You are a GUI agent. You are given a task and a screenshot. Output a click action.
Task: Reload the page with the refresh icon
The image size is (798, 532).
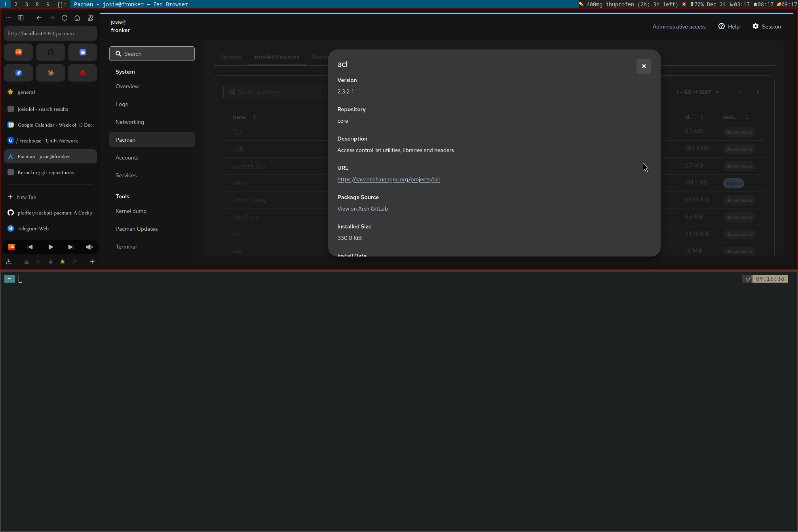(65, 18)
